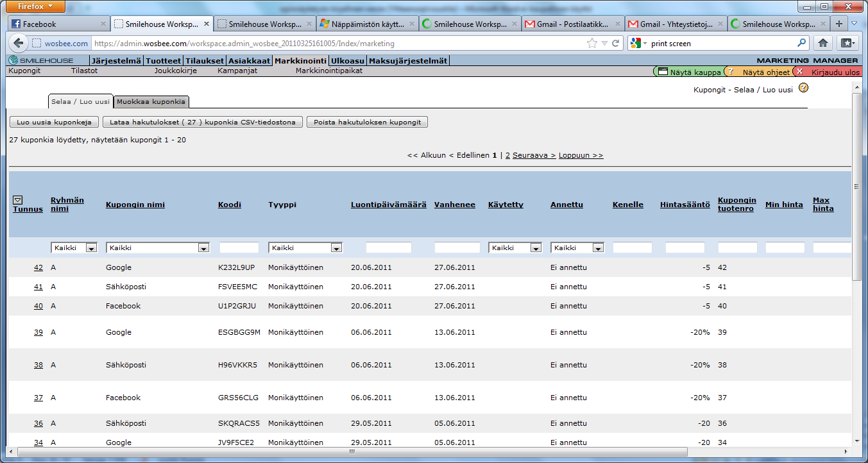Click the Vanhenee filter input field
Viewport: 868px width, 463px height.
pos(457,248)
